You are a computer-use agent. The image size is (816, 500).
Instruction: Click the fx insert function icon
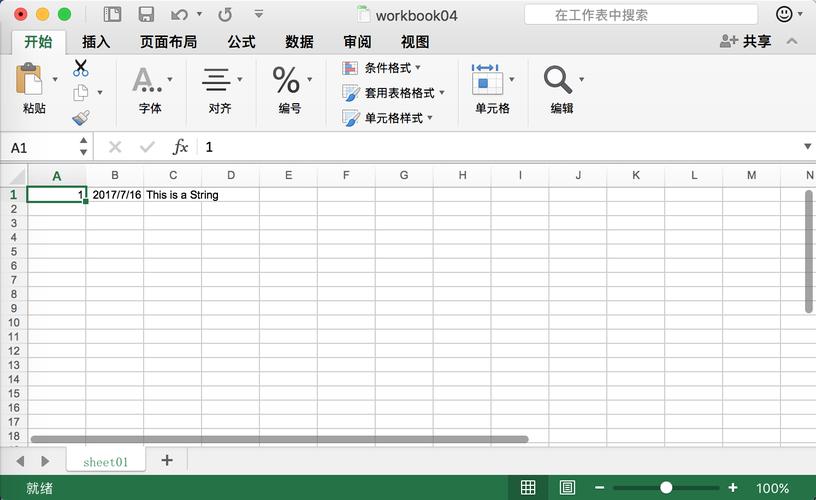[180, 147]
